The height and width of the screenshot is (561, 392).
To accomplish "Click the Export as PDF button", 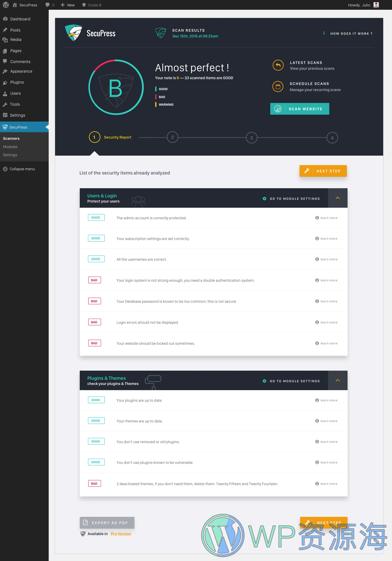I will click(107, 523).
